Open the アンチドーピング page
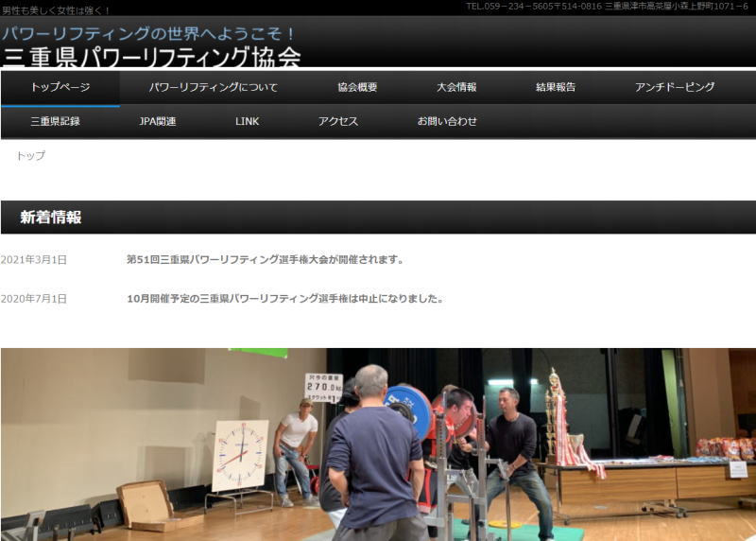The height and width of the screenshot is (541, 756). pos(675,87)
